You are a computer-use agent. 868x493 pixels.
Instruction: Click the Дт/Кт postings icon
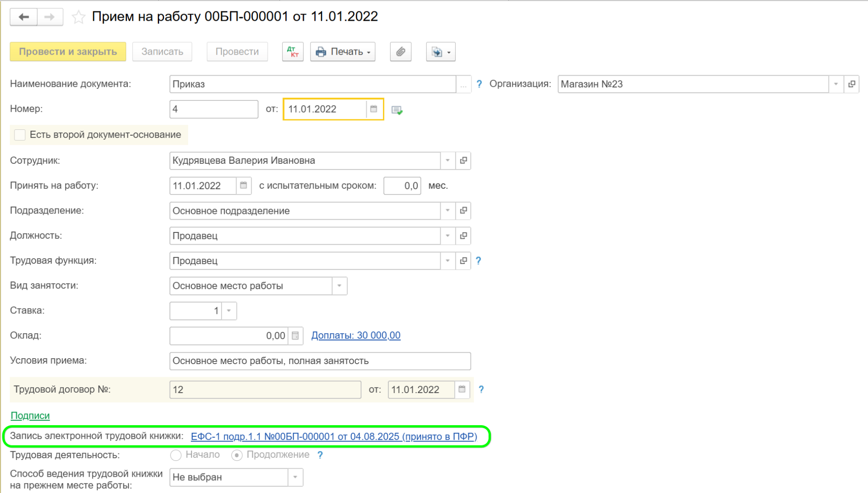coord(292,52)
